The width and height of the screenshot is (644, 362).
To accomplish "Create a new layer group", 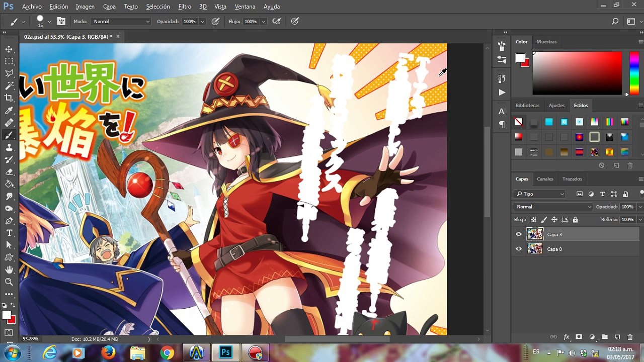I will coord(604,337).
